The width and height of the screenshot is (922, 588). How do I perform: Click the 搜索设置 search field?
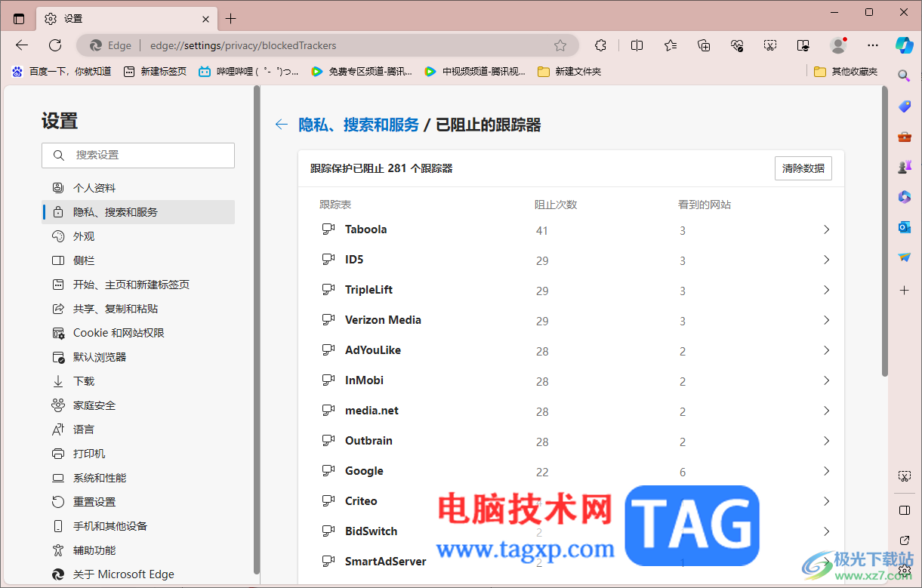point(138,155)
